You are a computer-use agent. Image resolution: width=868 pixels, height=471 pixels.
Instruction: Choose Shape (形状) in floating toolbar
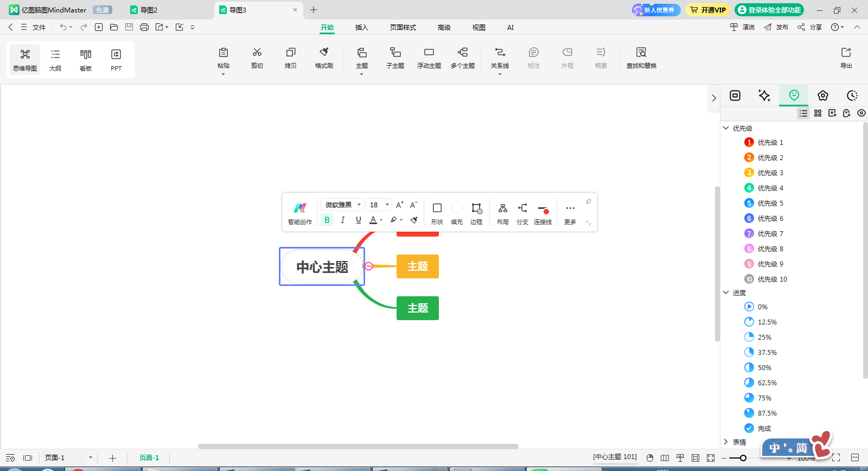pyautogui.click(x=437, y=213)
